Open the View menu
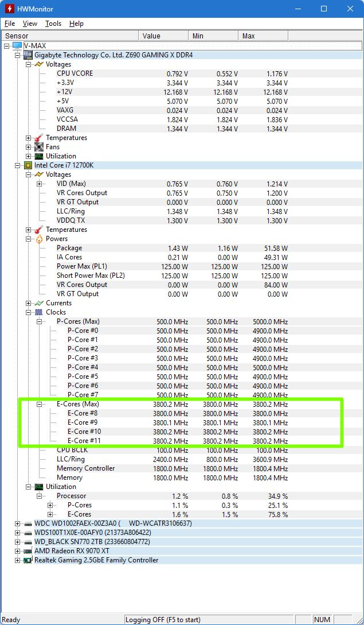This screenshot has width=364, height=625. [30, 24]
